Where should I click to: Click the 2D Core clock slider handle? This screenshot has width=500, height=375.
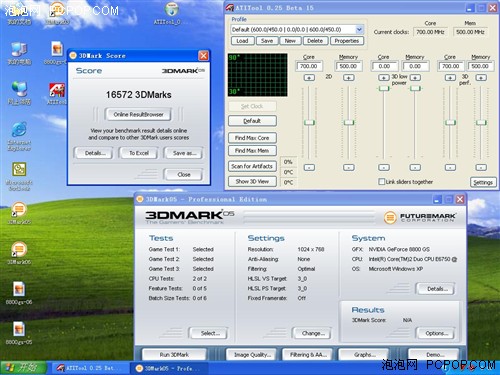(309, 122)
